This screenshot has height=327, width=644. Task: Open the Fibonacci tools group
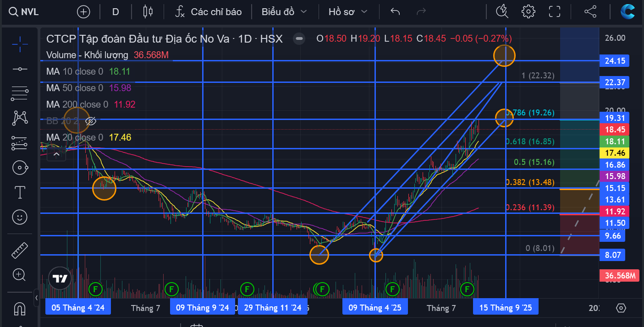pos(20,93)
